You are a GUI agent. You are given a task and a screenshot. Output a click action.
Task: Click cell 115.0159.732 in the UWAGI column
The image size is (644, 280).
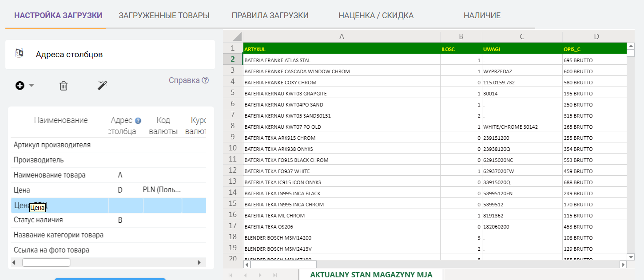pyautogui.click(x=522, y=83)
